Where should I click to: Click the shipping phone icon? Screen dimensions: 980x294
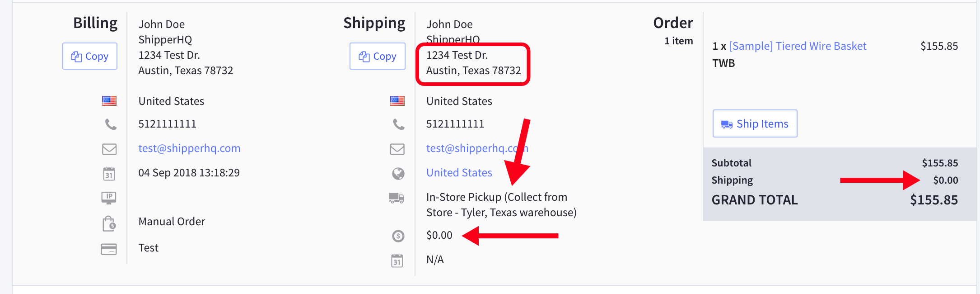[399, 124]
